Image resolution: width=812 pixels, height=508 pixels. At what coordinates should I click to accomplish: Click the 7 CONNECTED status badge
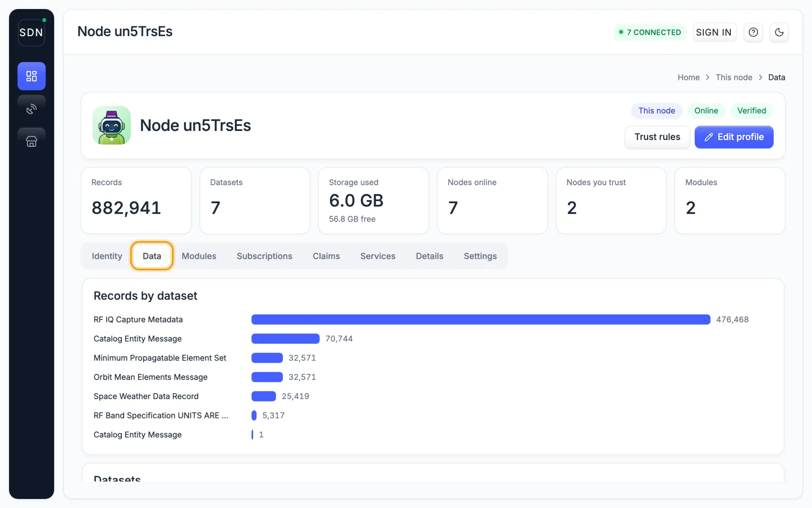click(650, 33)
